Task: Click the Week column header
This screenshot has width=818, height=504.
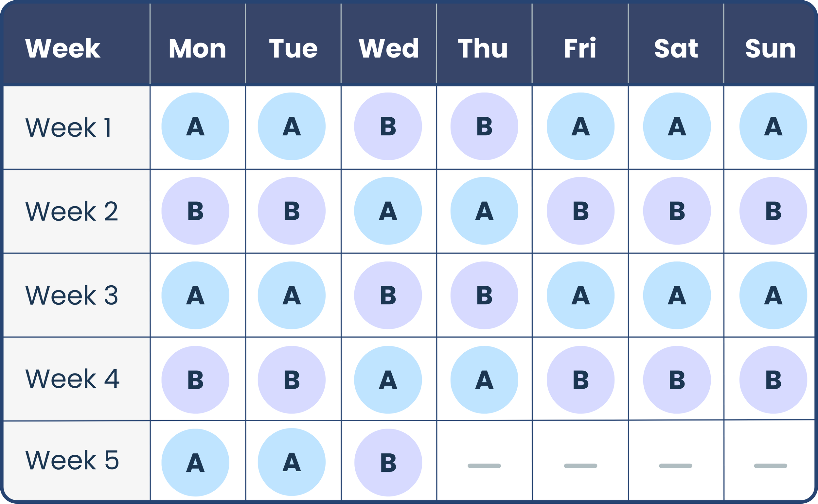Action: coord(63,48)
